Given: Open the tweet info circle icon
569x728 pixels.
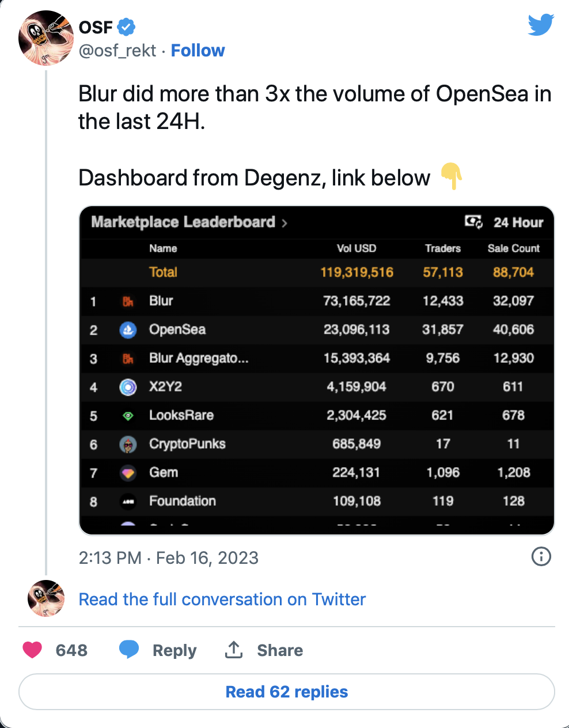Looking at the screenshot, I should pyautogui.click(x=541, y=556).
